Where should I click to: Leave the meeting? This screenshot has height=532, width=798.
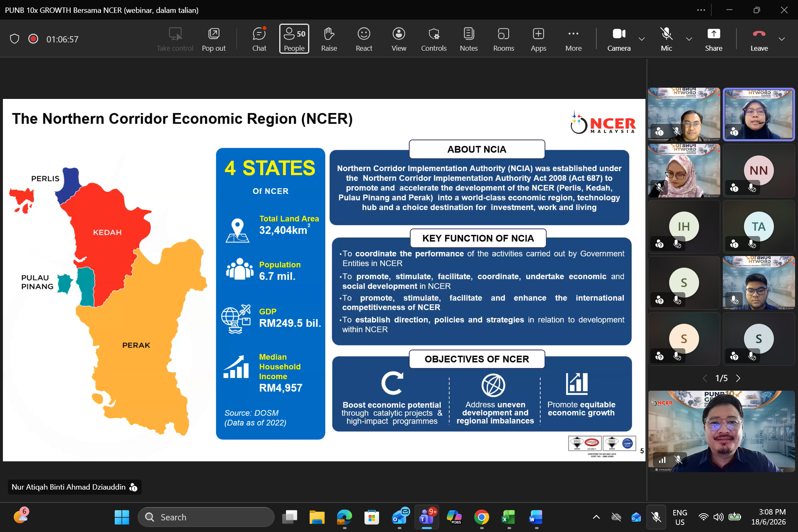click(x=759, y=39)
